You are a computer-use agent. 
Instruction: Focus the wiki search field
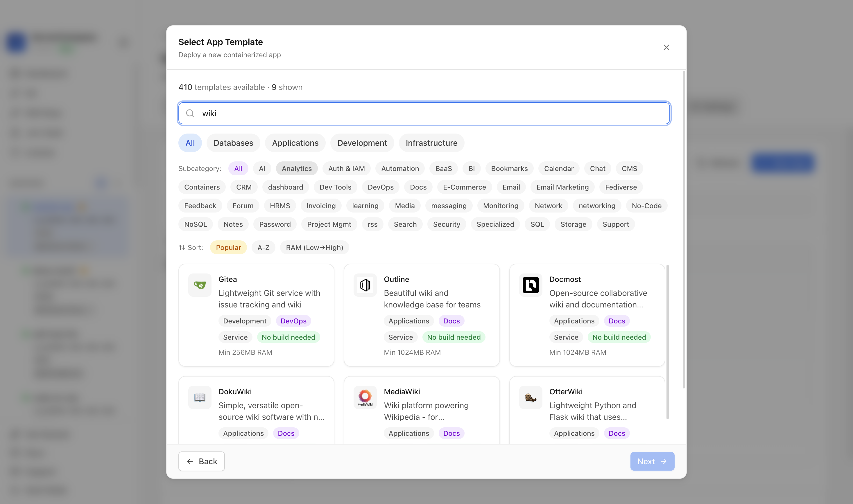424,114
